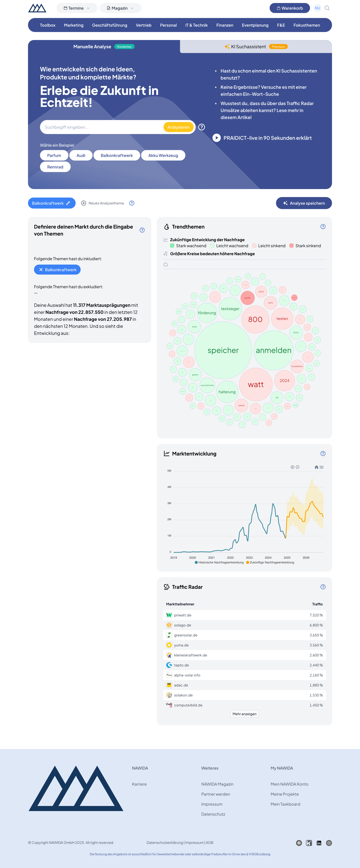Image resolution: width=360 pixels, height=868 pixels.
Task: Expand the Magazin dropdown menu
Action: (x=120, y=8)
